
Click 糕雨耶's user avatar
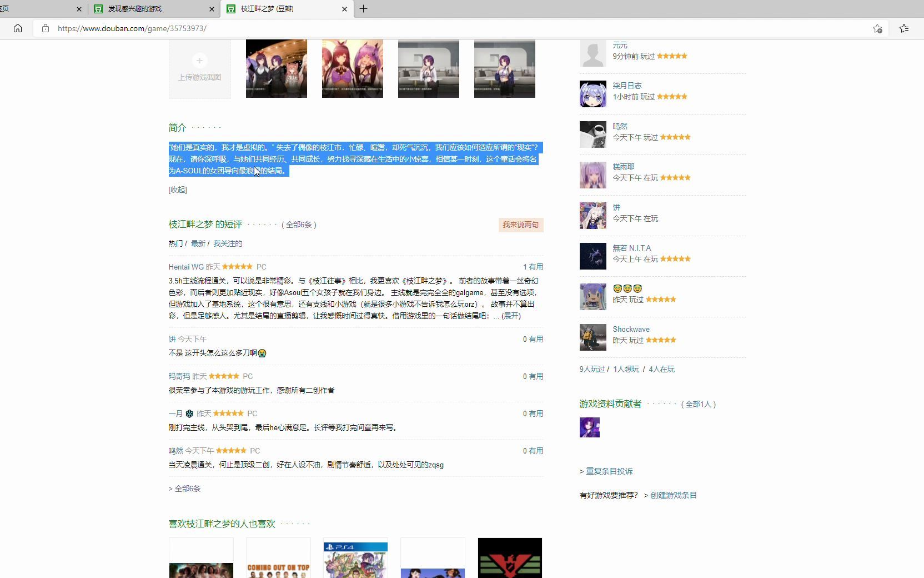[x=593, y=175]
